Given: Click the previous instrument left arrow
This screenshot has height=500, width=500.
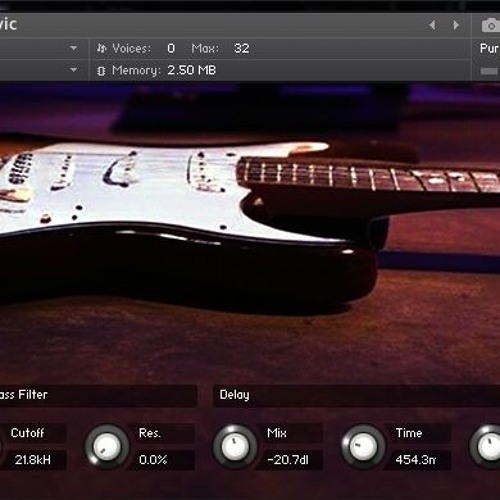Looking at the screenshot, I should pyautogui.click(x=432, y=25).
